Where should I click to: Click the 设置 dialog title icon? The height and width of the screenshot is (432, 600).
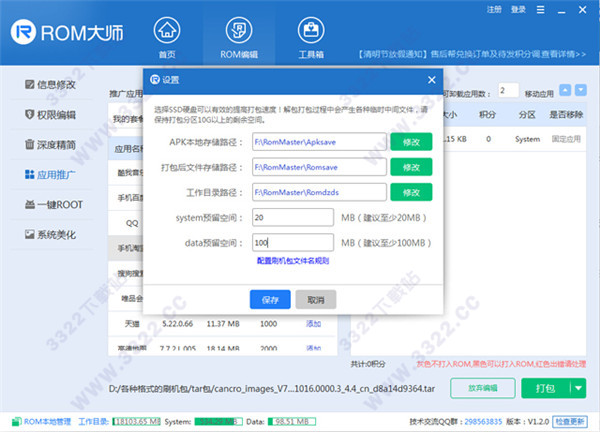[x=155, y=80]
